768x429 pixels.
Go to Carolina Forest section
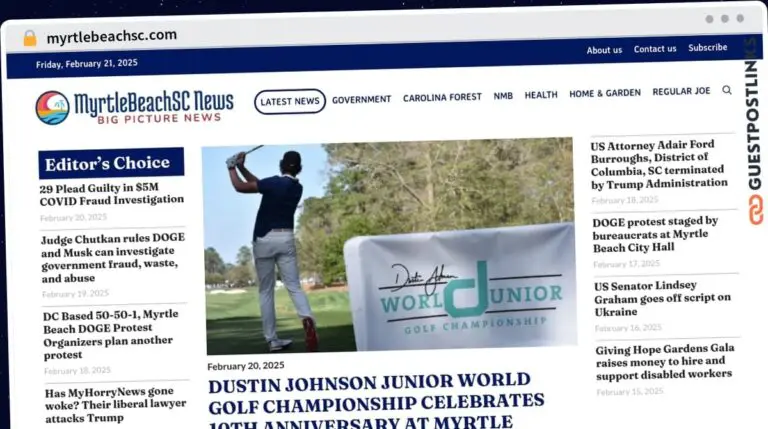point(442,97)
